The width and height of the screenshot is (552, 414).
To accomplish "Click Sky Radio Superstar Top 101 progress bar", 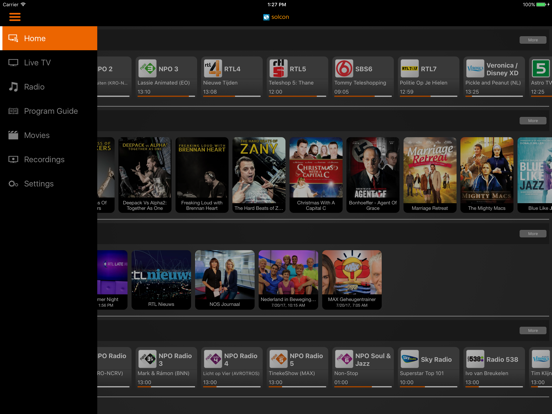I will point(428,387).
